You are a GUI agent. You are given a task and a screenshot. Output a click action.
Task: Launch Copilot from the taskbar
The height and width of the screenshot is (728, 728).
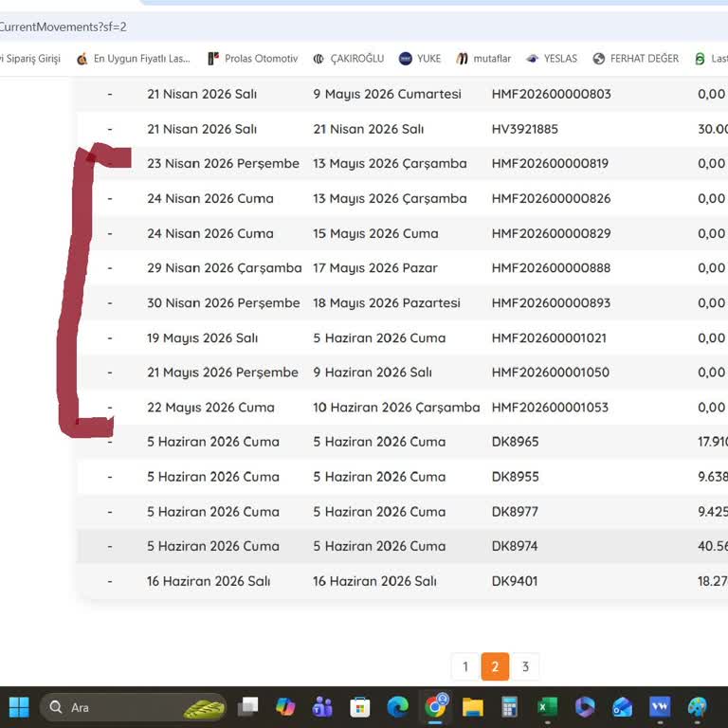pos(285,707)
